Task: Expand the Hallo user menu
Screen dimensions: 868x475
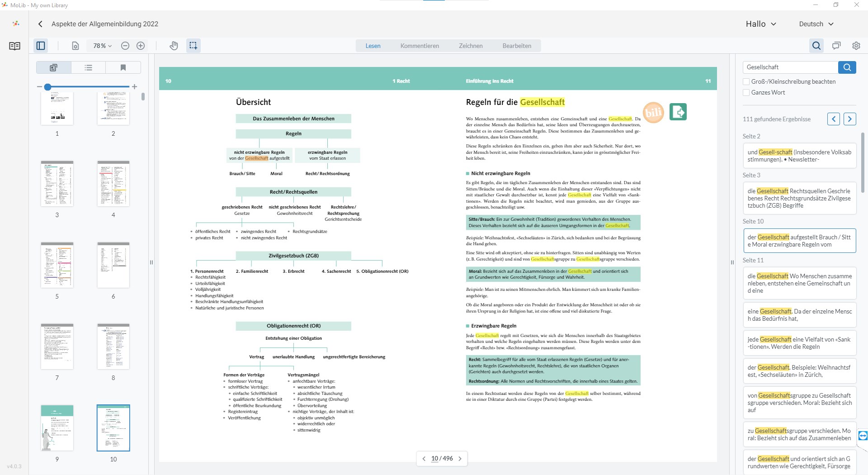Action: pos(761,24)
